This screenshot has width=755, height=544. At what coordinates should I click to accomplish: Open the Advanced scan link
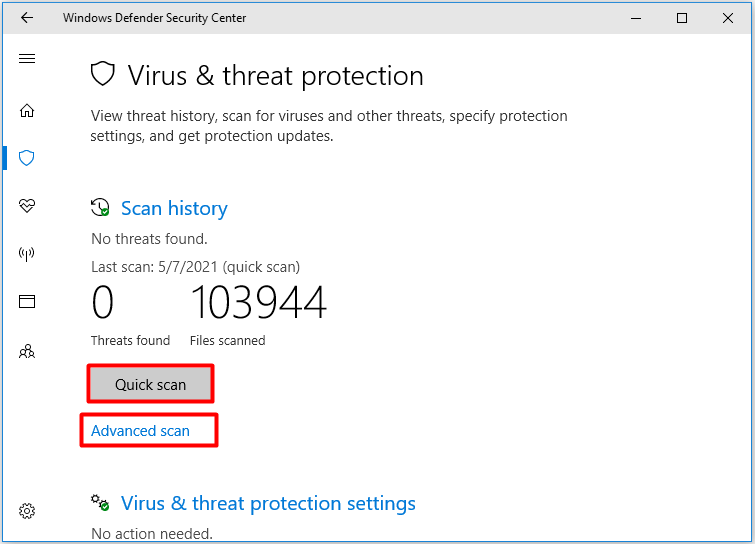coord(140,430)
